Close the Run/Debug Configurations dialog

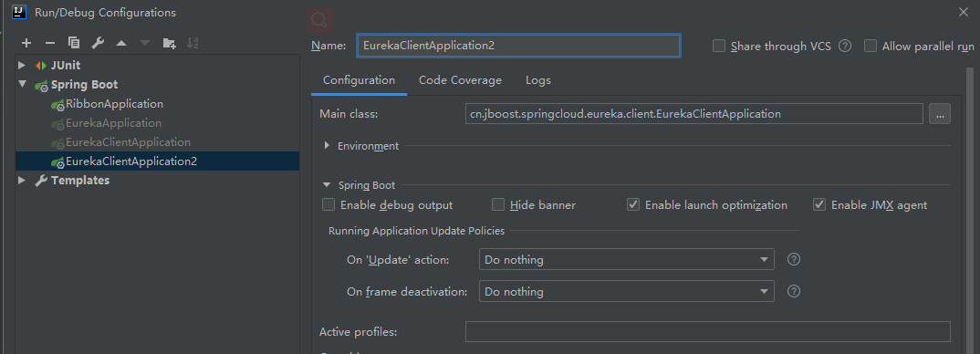coord(964,12)
